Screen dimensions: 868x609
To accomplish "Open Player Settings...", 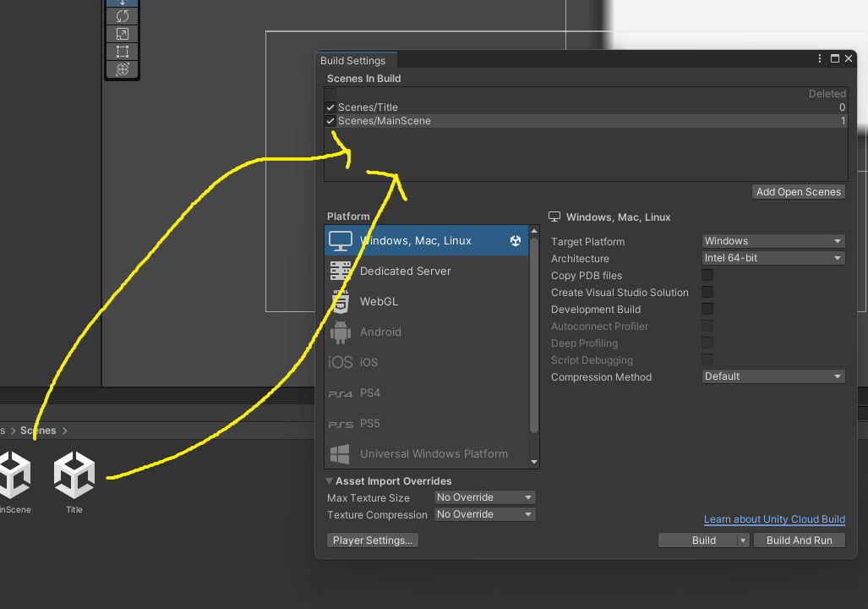I will pos(373,540).
